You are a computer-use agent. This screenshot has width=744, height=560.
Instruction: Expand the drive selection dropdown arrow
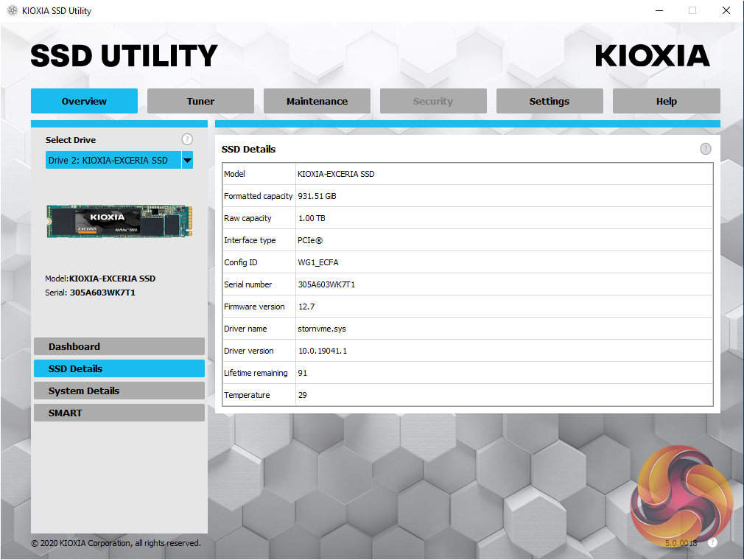tap(187, 160)
